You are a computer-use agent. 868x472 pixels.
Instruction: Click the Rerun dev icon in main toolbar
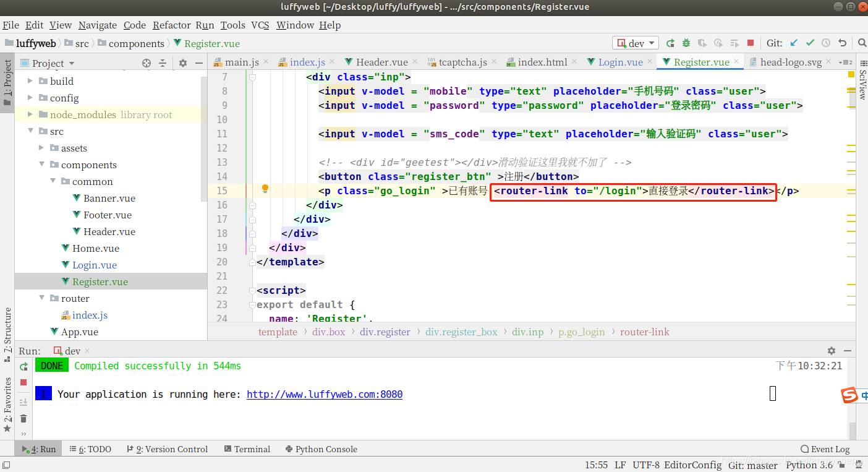tap(670, 43)
